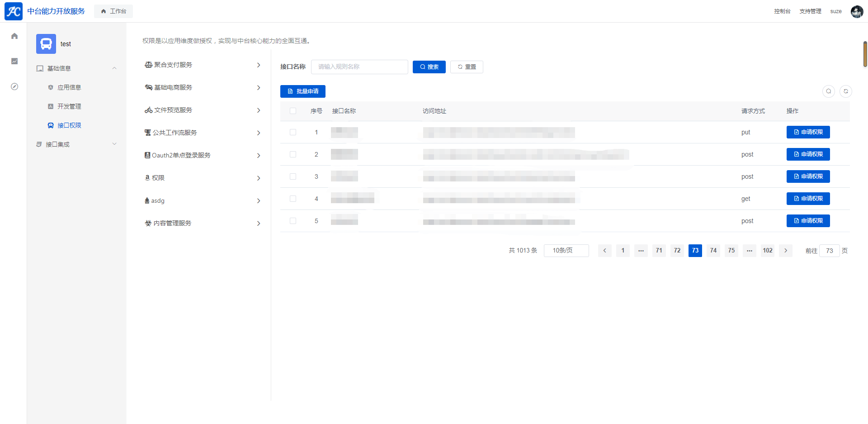Click the home icon in left rail
The height and width of the screenshot is (424, 868).
(14, 36)
